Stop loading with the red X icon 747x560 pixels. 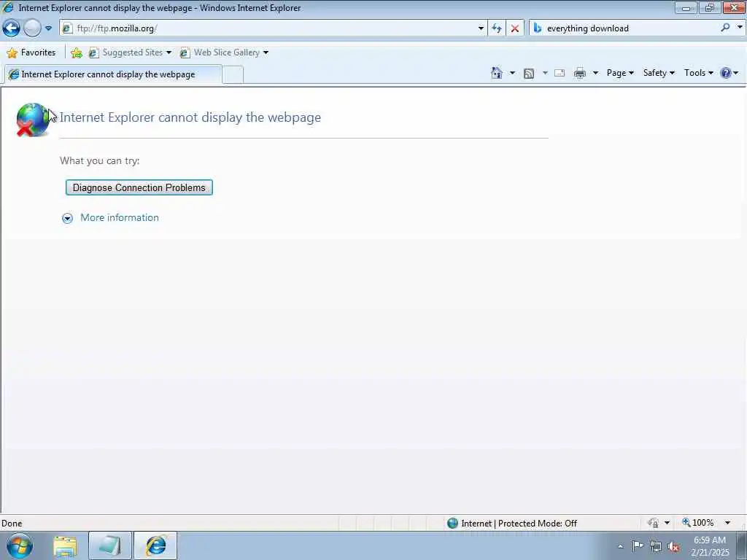point(515,28)
